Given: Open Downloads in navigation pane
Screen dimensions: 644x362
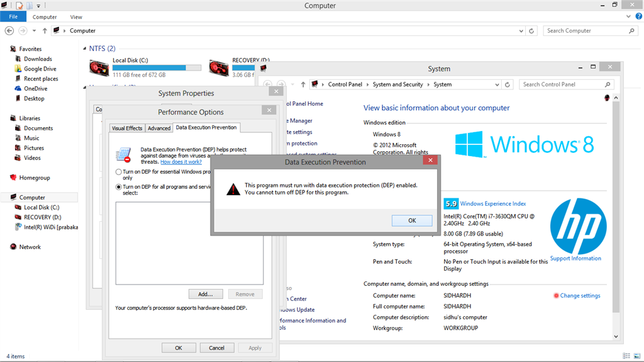Looking at the screenshot, I should click(x=38, y=59).
